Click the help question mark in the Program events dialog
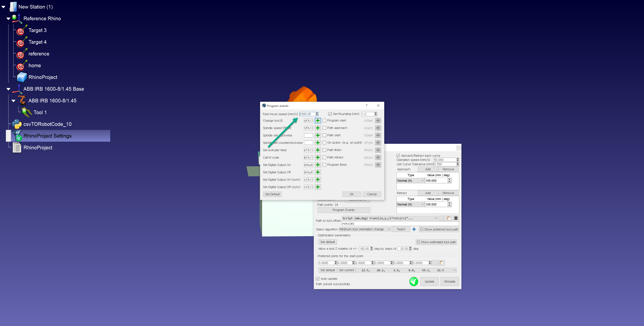The image size is (644, 326). pyautogui.click(x=366, y=106)
